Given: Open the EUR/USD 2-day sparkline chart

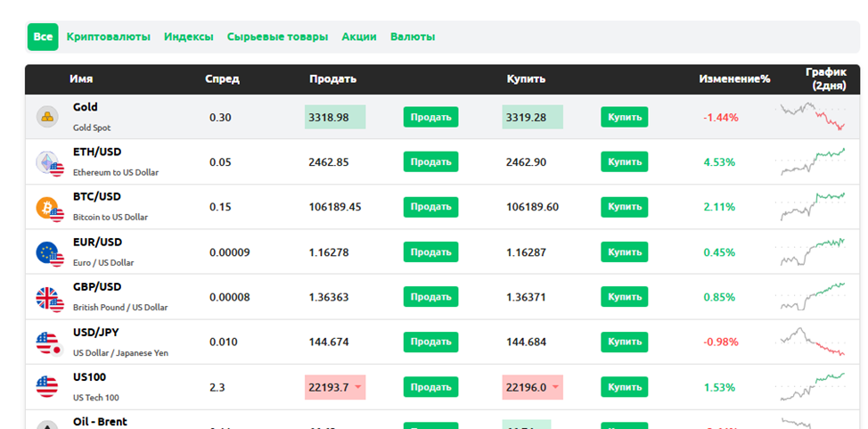Looking at the screenshot, I should 812,252.
